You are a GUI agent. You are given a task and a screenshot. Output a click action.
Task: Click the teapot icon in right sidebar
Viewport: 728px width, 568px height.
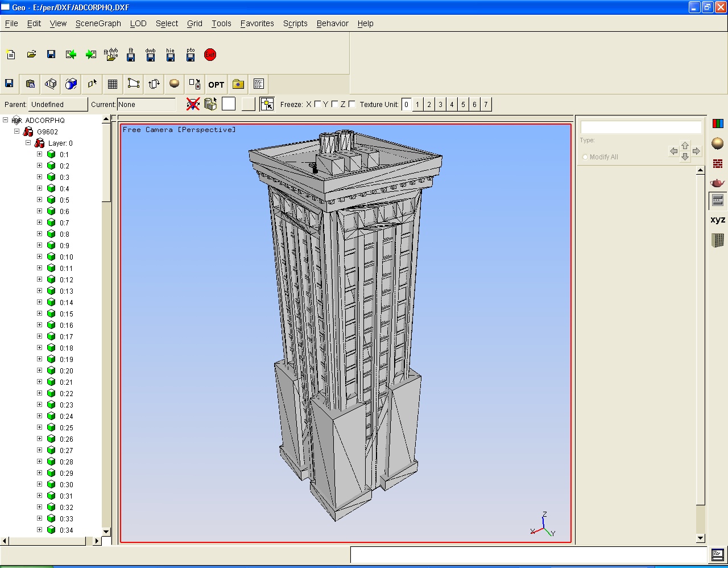718,183
